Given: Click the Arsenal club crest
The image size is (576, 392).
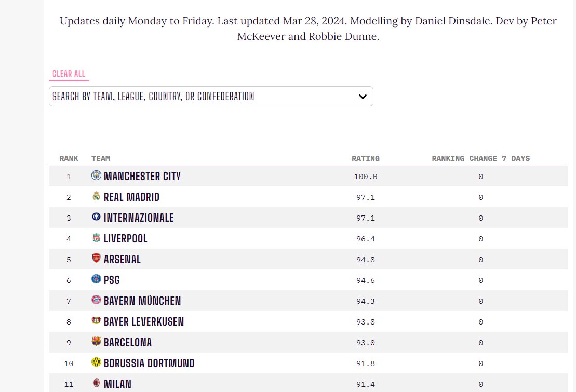Looking at the screenshot, I should click(96, 258).
